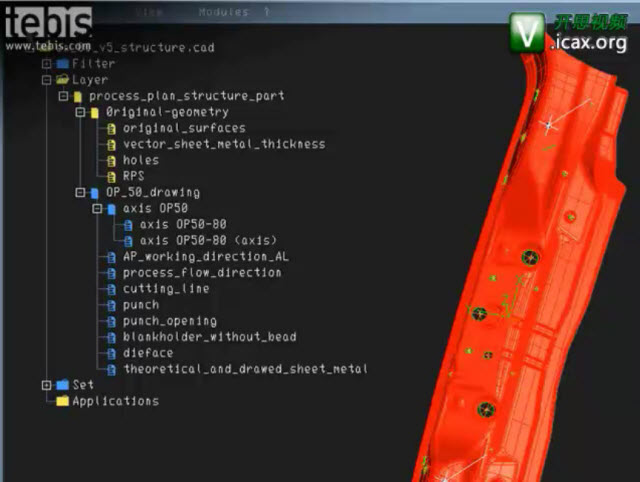Select the process_plan_structure_part layer
This screenshot has width=640, height=482.
(187, 96)
